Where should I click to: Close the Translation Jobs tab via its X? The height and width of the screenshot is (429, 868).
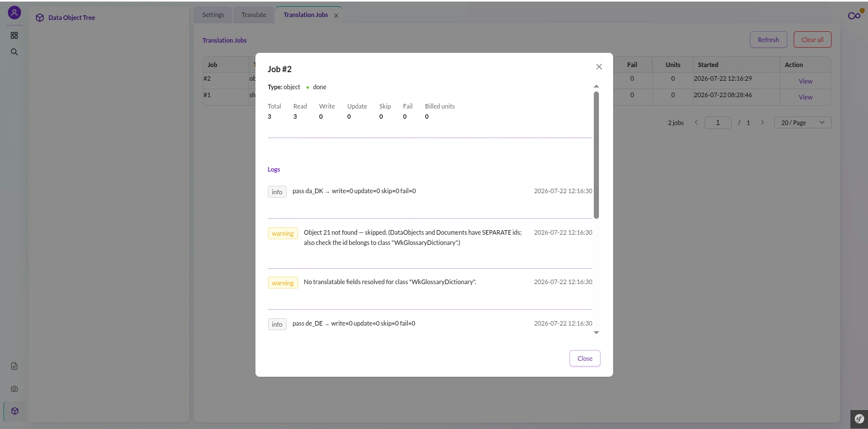point(336,15)
